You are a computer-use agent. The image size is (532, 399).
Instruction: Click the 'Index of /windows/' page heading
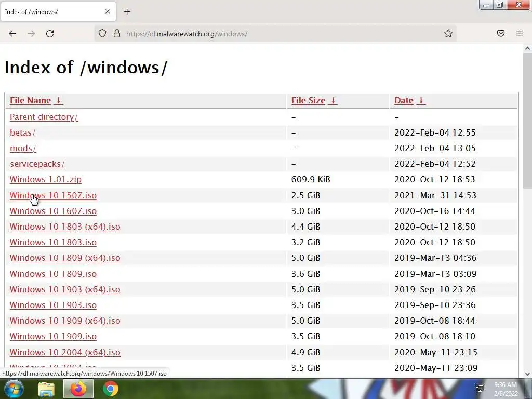coord(86,67)
